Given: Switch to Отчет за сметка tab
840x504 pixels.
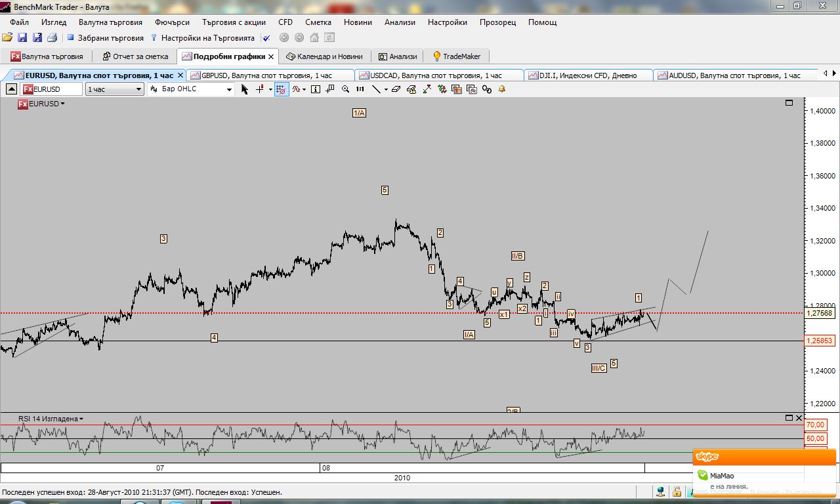Looking at the screenshot, I should [135, 56].
